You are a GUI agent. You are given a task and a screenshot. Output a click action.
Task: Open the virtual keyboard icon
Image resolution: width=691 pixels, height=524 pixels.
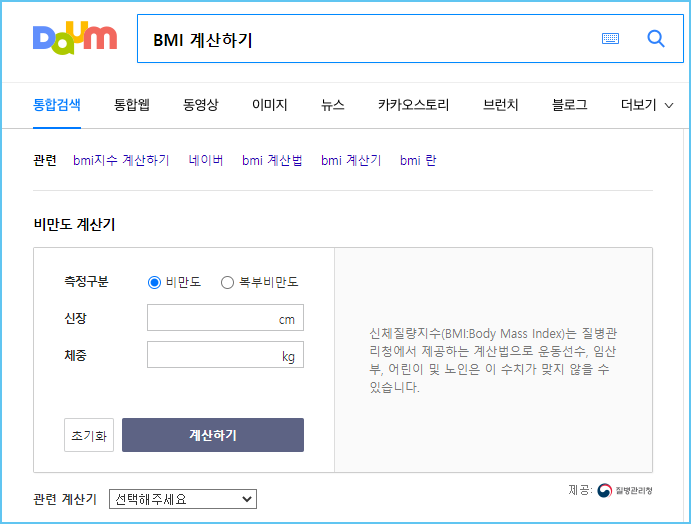point(610,39)
